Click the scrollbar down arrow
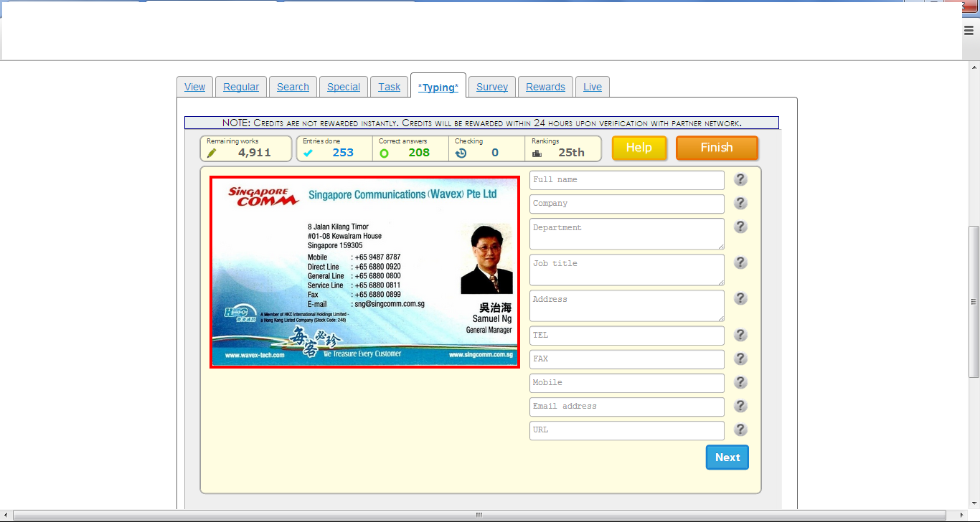The height and width of the screenshot is (522, 980). [x=974, y=504]
